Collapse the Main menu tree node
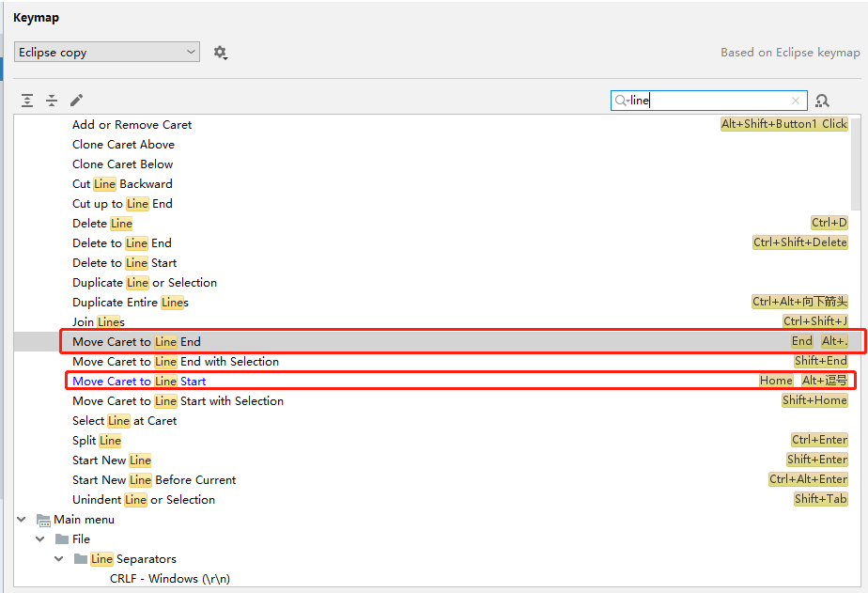Image resolution: width=868 pixels, height=593 pixels. (22, 520)
